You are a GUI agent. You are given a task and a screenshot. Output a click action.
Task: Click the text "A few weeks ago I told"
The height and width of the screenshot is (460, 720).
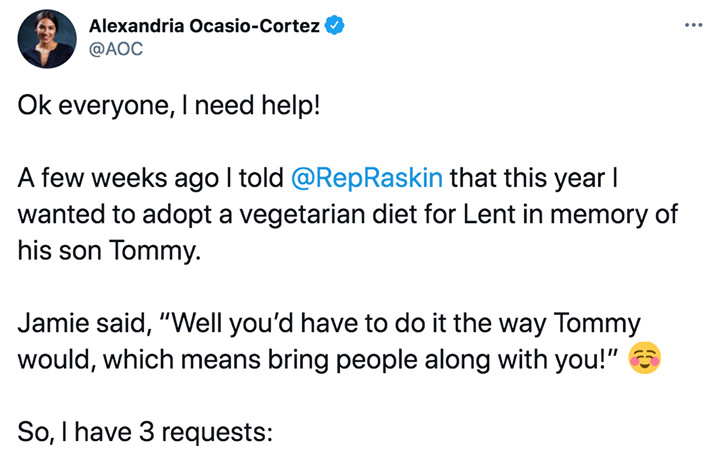[151, 178]
